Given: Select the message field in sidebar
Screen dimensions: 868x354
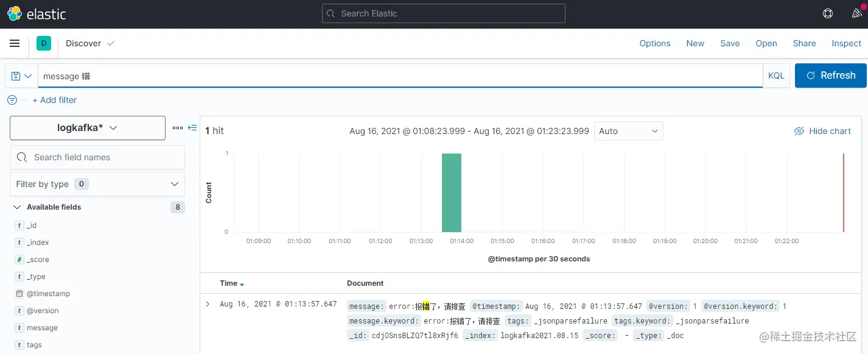Looking at the screenshot, I should click(42, 328).
